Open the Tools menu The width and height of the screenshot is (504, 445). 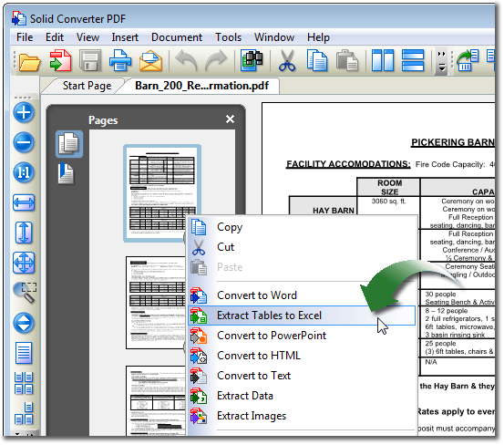pyautogui.click(x=228, y=37)
